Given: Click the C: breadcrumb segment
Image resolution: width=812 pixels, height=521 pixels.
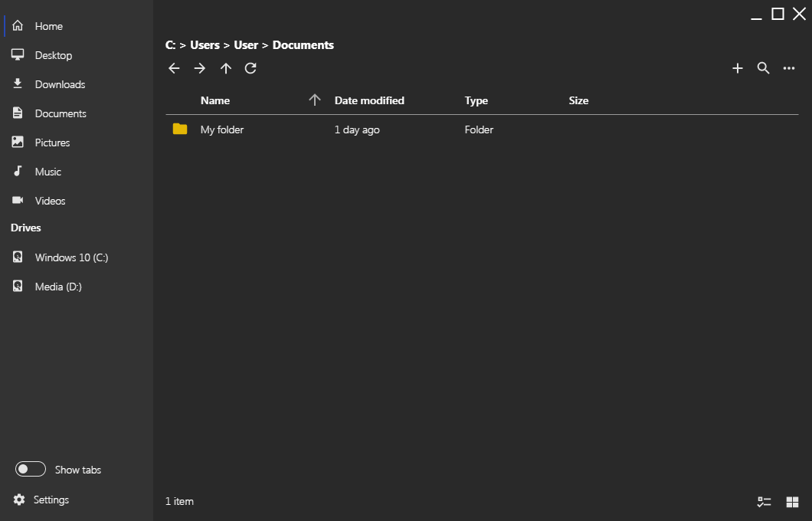Looking at the screenshot, I should (170, 45).
